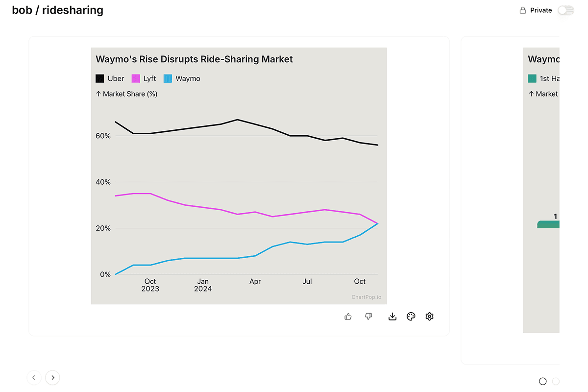Click the Lyft magenta legend swatch
Viewport: 588px width, 392px height.
pyautogui.click(x=136, y=78)
